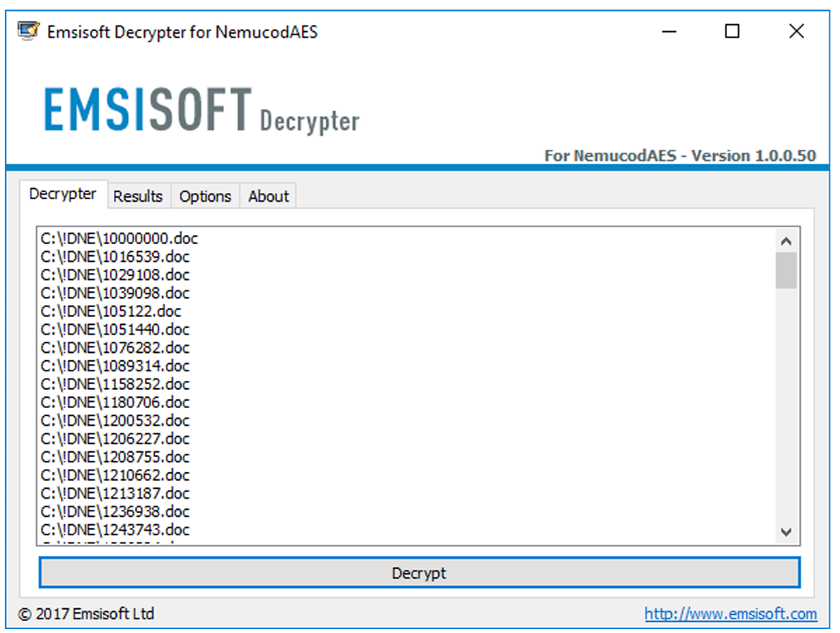Start decryption with the Decrypt button
Screen dimensions: 840x633
pos(420,573)
